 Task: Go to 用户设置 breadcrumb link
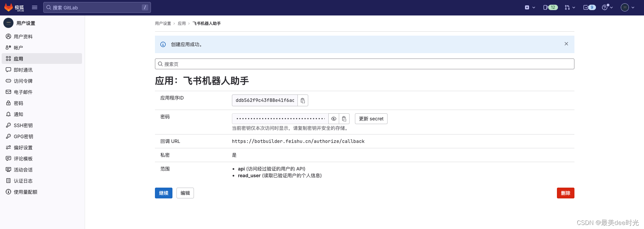(x=163, y=24)
